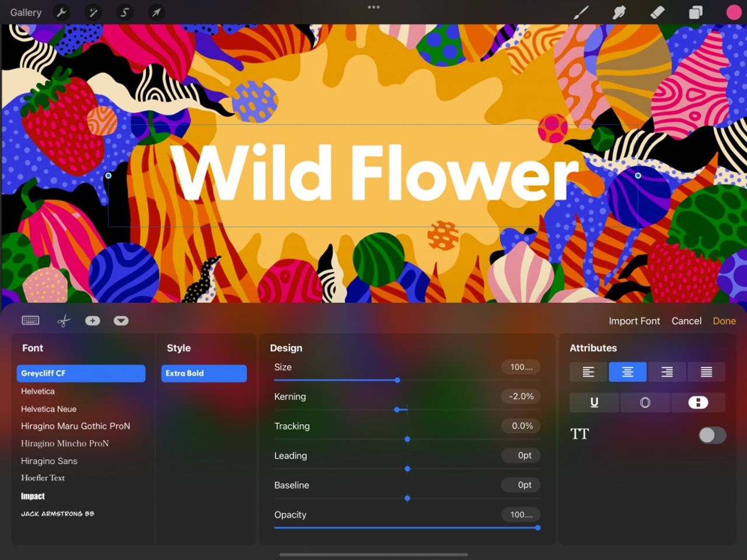The image size is (747, 560).
Task: Select the Helvetica font
Action: (x=37, y=391)
